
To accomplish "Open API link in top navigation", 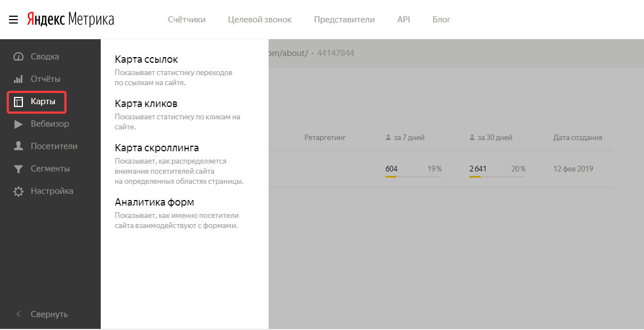I will click(403, 20).
